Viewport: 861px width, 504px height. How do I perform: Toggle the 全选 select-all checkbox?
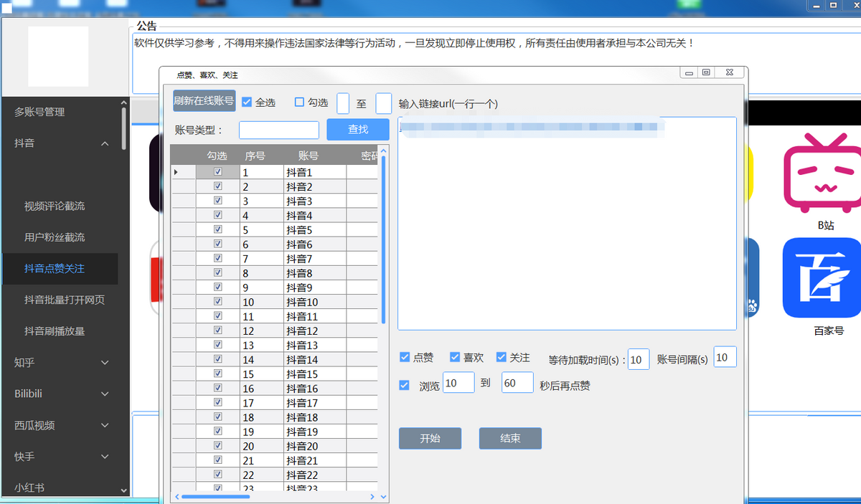coord(247,103)
